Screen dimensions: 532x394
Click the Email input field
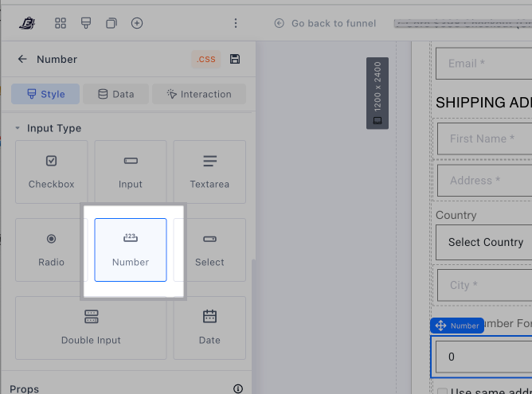[x=483, y=64]
